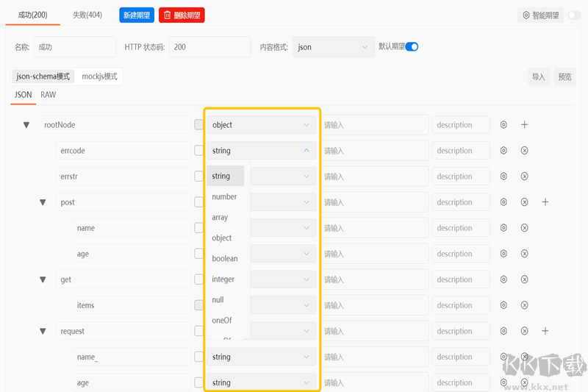This screenshot has height=392, width=588.
Task: Check the required box for request
Action: 198,331
